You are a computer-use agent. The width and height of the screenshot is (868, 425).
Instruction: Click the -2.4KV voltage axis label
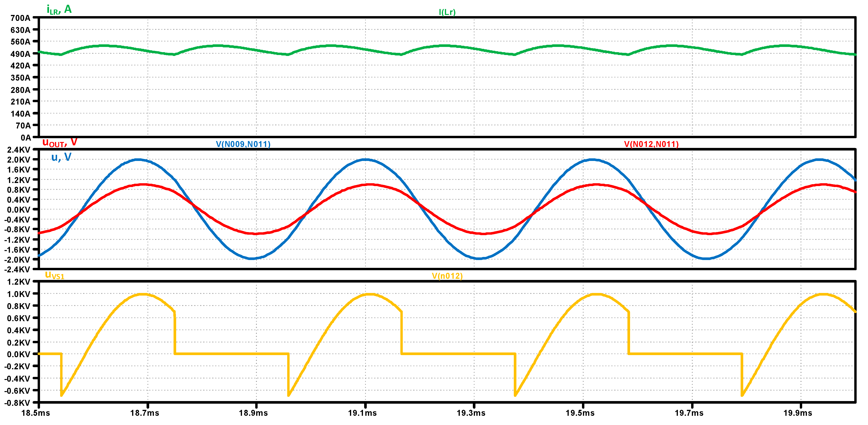pos(17,269)
